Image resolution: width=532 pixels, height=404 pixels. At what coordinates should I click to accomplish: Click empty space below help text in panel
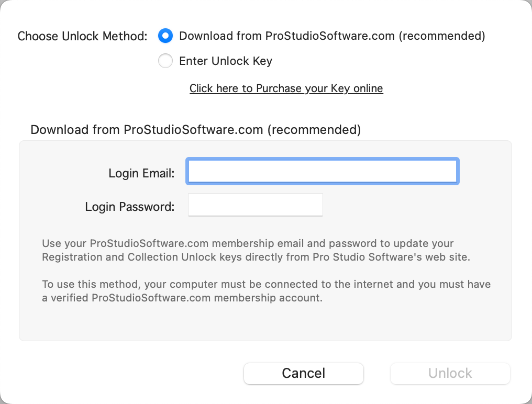265,322
